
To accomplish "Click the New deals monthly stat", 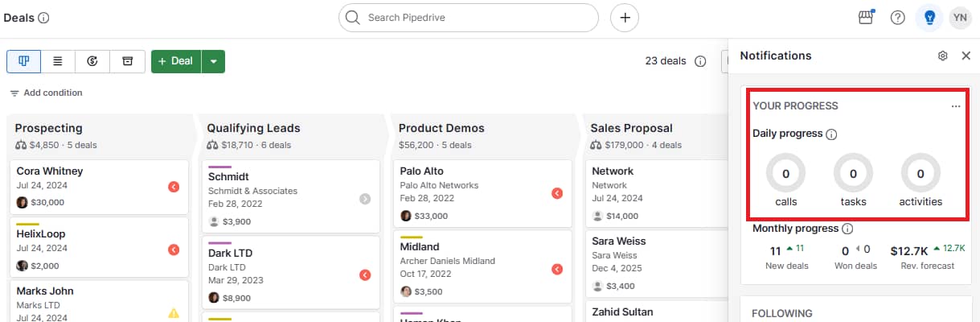I will coord(787,258).
